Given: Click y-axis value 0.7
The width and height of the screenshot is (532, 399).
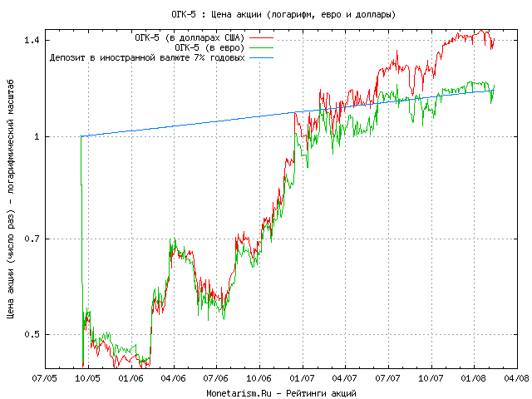Looking at the screenshot, I should [32, 239].
